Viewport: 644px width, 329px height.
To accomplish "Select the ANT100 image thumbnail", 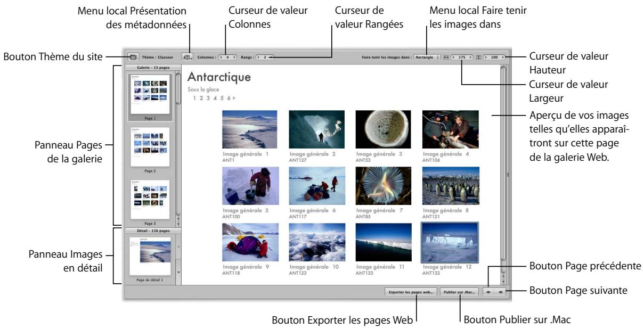I will (250, 186).
